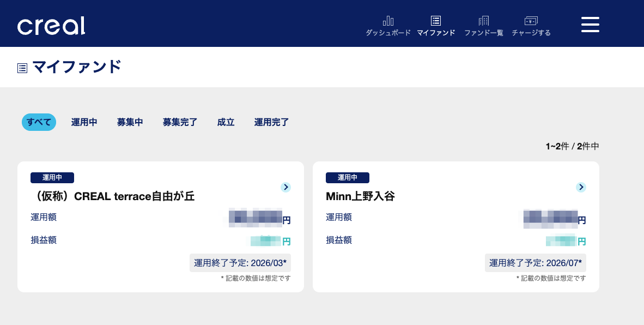Click 運用終了予定: 2026/03* label
Viewport: 644px width, 325px height.
pos(240,263)
